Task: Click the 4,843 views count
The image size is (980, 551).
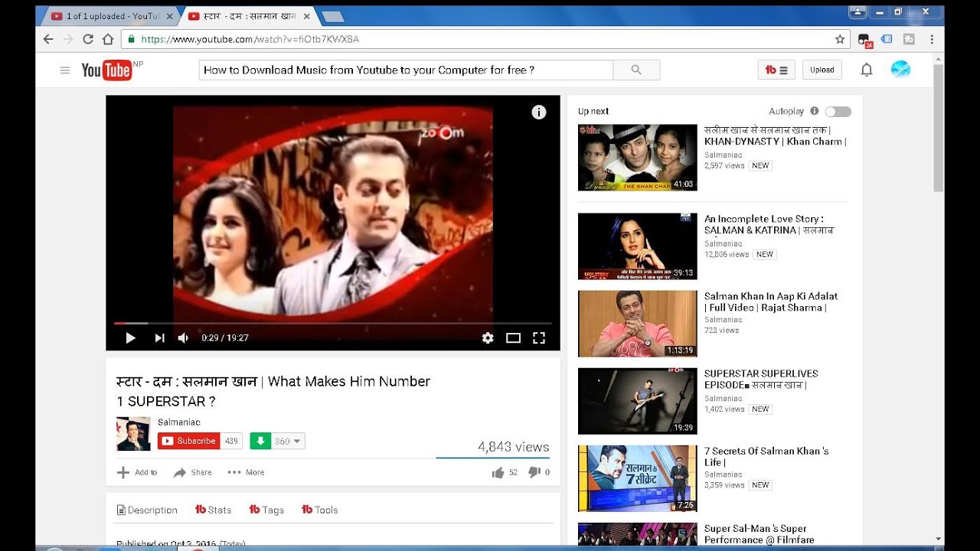Action: (513, 447)
